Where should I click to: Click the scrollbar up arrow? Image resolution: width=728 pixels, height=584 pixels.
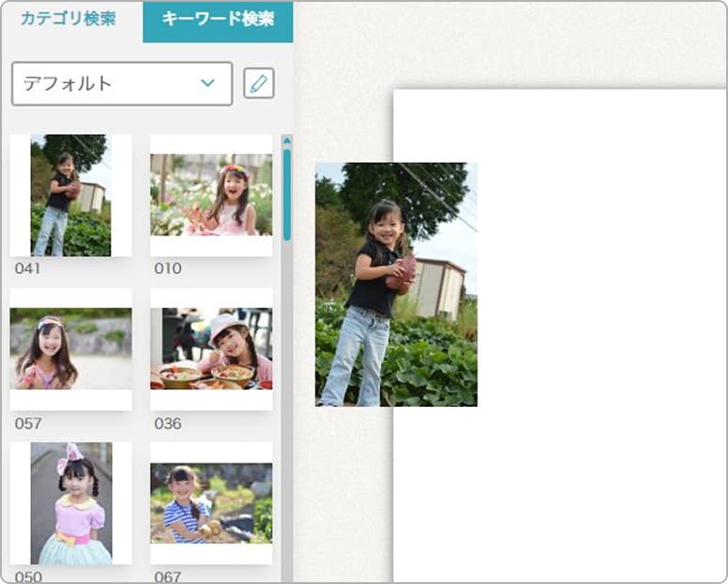pyautogui.click(x=287, y=140)
